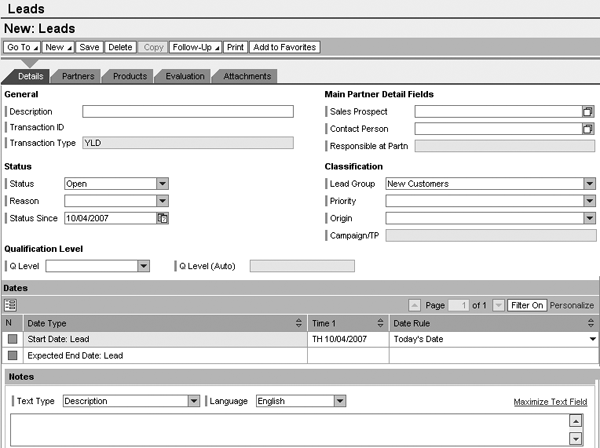This screenshot has width=600, height=448.
Task: Expand the Q Level dropdown
Action: (x=143, y=266)
